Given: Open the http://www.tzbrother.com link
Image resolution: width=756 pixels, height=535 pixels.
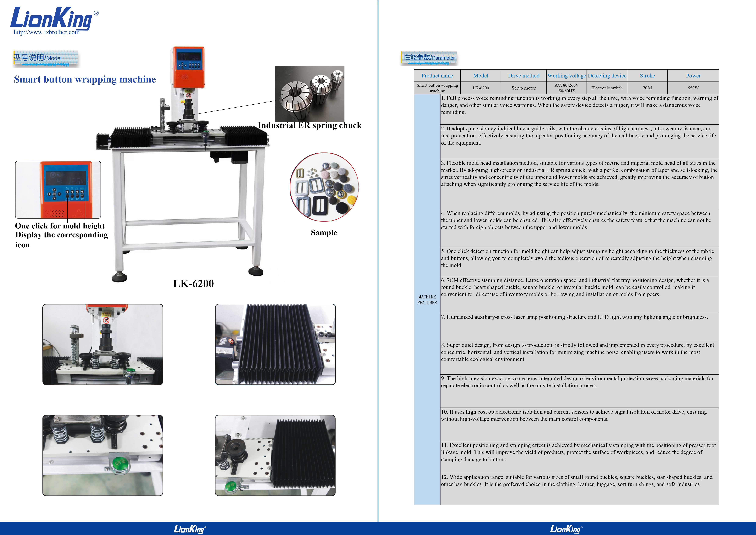Looking at the screenshot, I should point(46,32).
